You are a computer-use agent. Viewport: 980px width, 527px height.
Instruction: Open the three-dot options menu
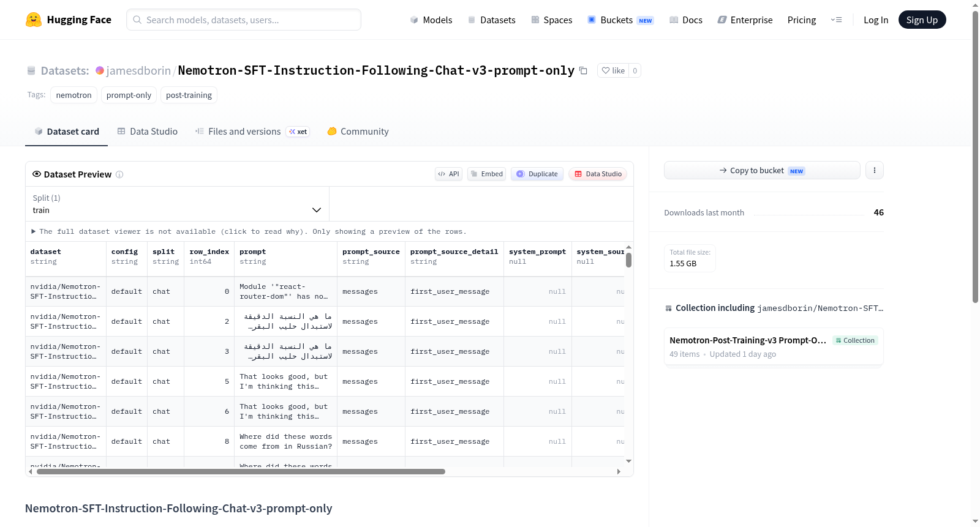[x=875, y=170]
